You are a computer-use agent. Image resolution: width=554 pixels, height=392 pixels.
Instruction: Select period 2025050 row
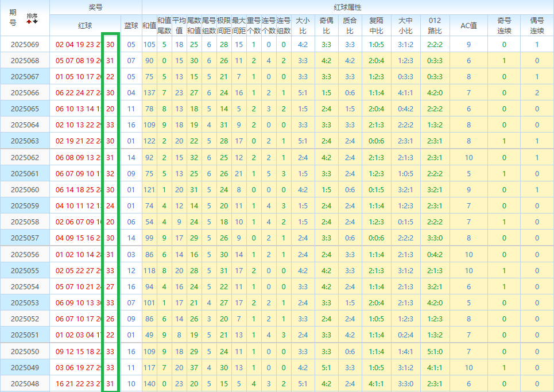277,351
